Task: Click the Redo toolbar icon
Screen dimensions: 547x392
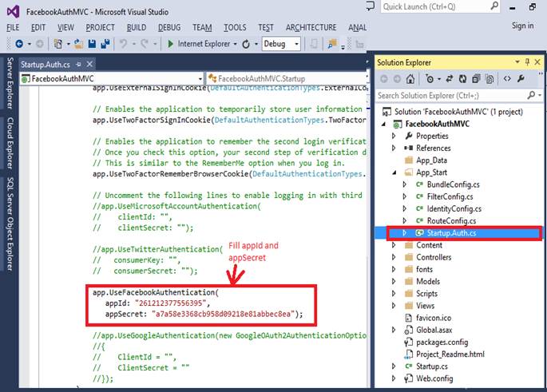Action: coord(145,44)
